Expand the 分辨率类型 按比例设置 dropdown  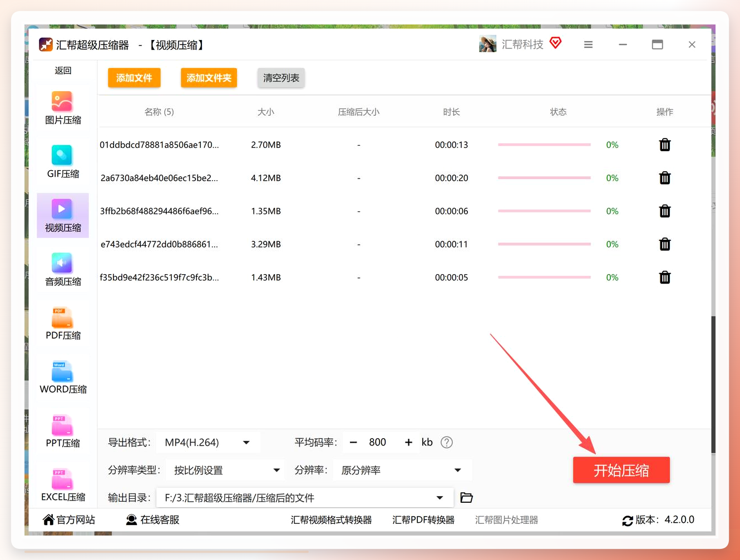click(225, 470)
